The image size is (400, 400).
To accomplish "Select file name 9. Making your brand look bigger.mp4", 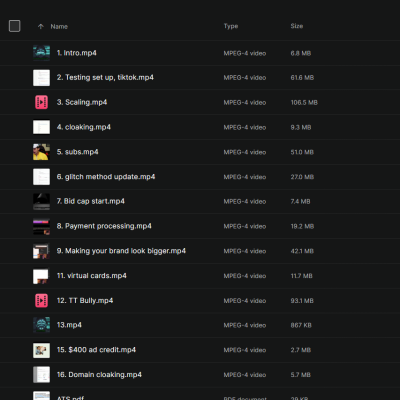I will [121, 251].
